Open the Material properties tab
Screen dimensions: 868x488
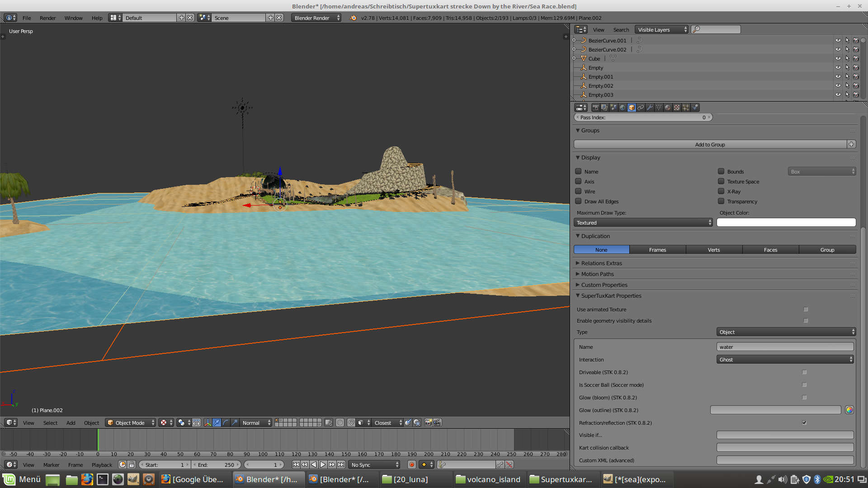(x=668, y=108)
